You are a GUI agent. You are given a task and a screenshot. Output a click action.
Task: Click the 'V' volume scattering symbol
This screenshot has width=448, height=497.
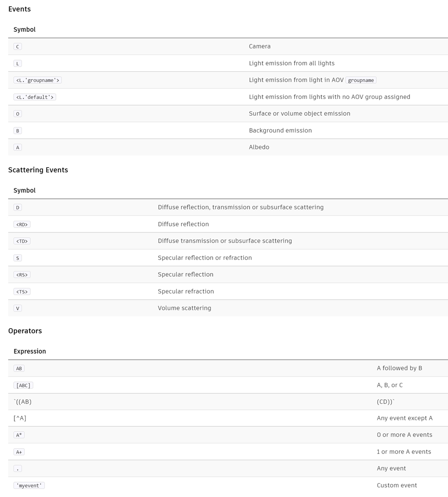[x=17, y=308]
